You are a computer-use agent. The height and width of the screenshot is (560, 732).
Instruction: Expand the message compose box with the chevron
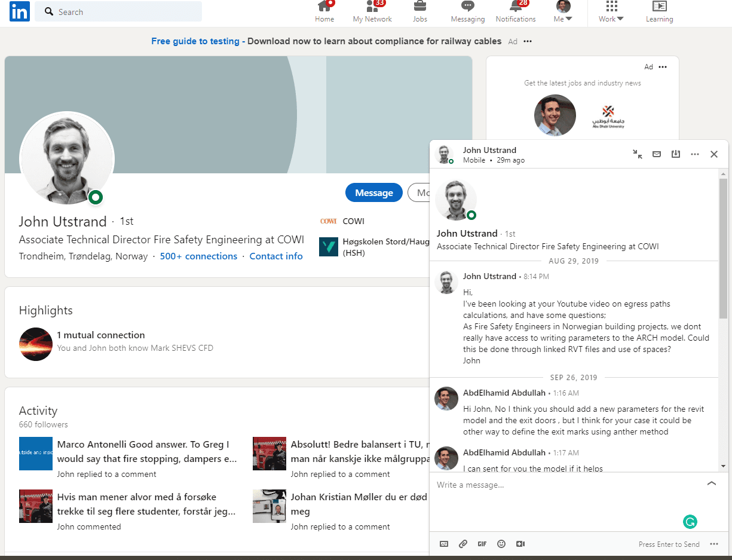[712, 484]
